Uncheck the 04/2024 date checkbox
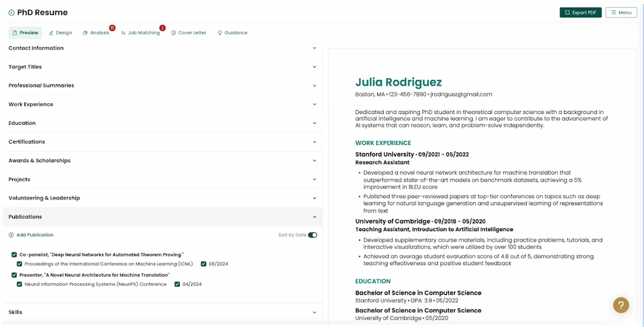Image resolution: width=644 pixels, height=327 pixels. pos(177,284)
